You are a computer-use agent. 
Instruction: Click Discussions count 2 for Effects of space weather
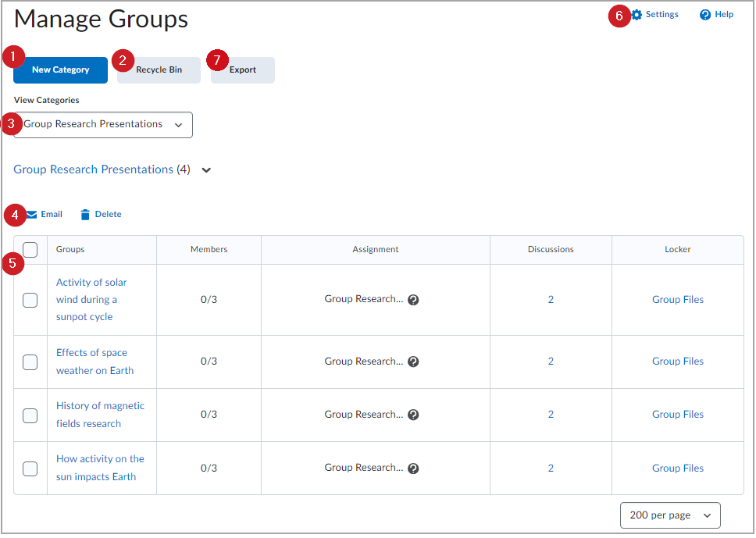pos(551,362)
